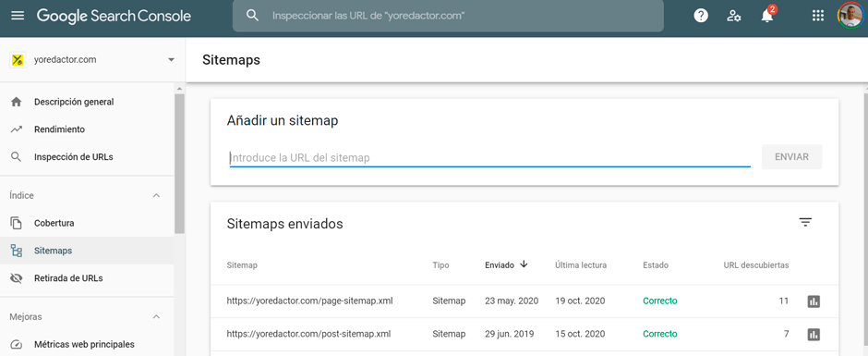
Task: Click the ENVIAR button
Action: click(791, 157)
